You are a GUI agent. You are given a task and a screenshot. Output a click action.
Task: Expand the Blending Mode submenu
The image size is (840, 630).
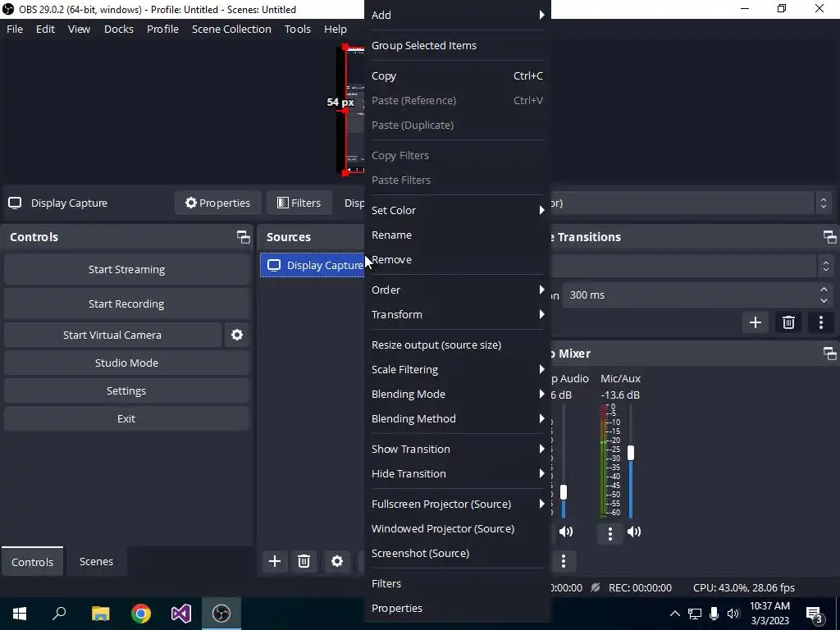(458, 395)
